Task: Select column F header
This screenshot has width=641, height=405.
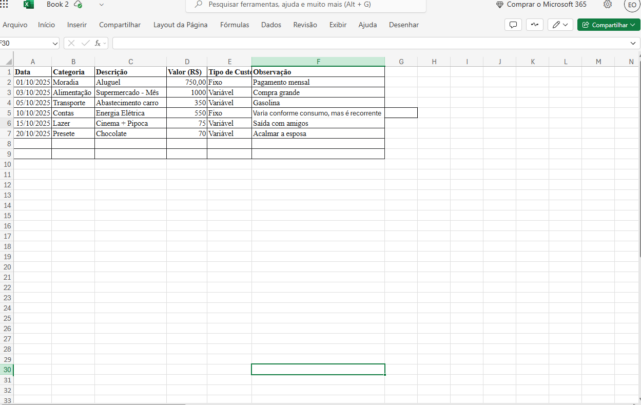Action: click(318, 62)
